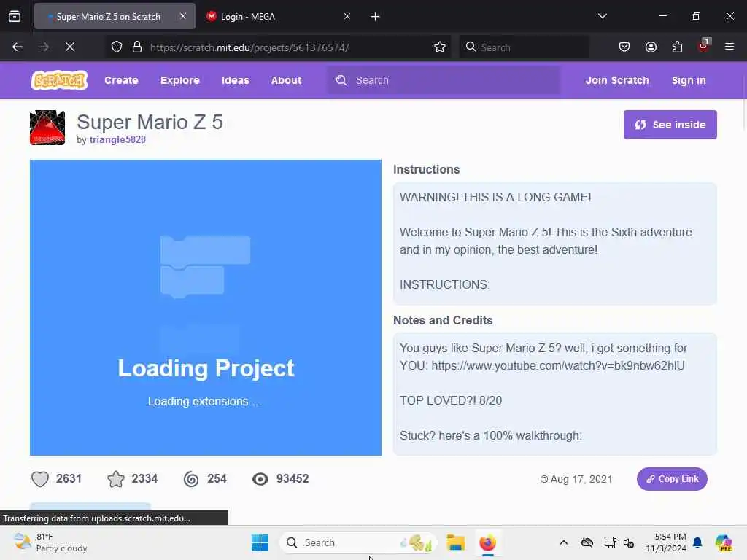Show hidden system tray icons

click(x=564, y=542)
